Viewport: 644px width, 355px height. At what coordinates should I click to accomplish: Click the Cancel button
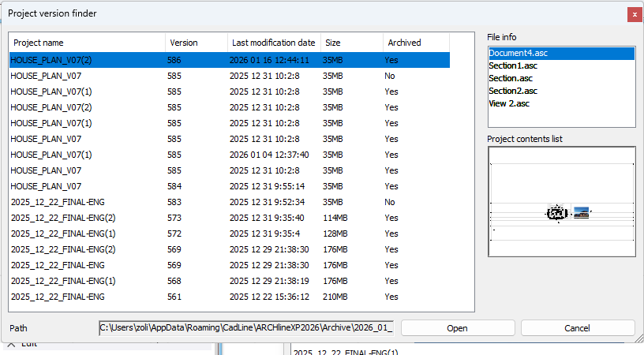click(578, 327)
